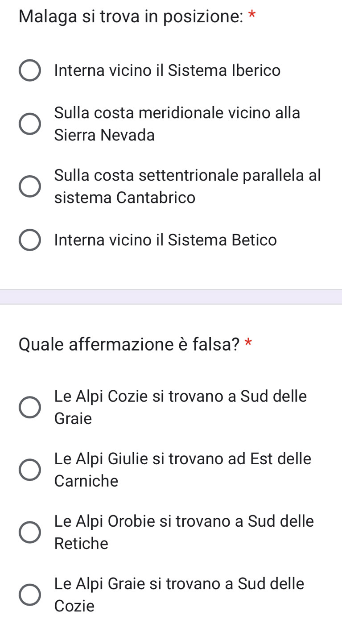Click label 'Le Alpi Giulie si trovano ad Est'
Screen dimensions: 342x644
pyautogui.click(x=183, y=470)
